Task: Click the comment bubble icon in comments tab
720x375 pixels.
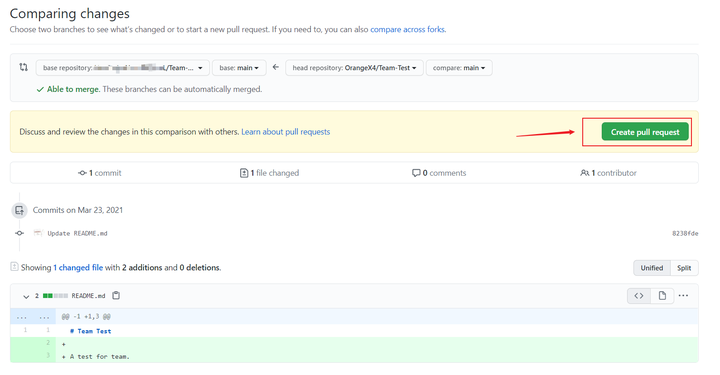Action: 416,173
